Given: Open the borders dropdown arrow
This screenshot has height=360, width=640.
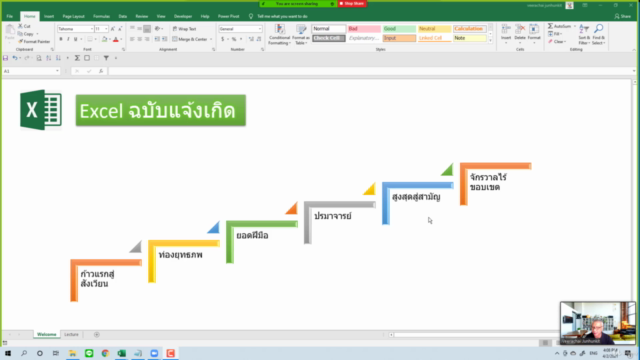Looking at the screenshot, I should pos(96,39).
